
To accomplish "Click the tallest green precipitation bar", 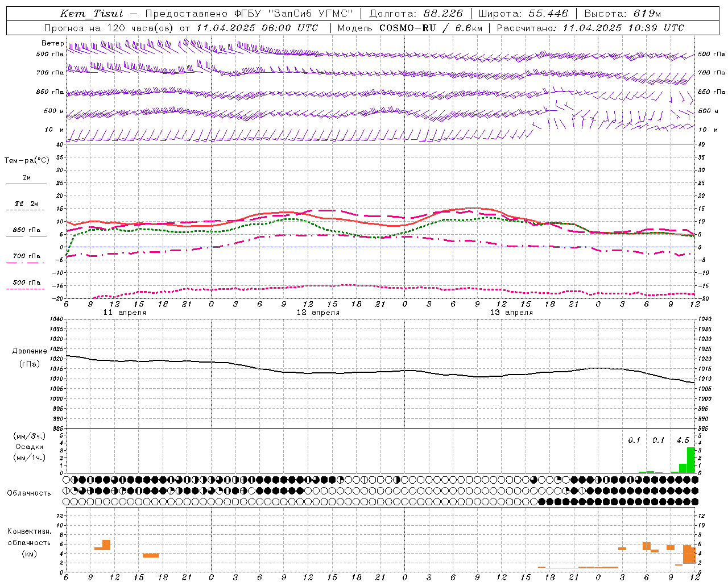I will click(691, 460).
